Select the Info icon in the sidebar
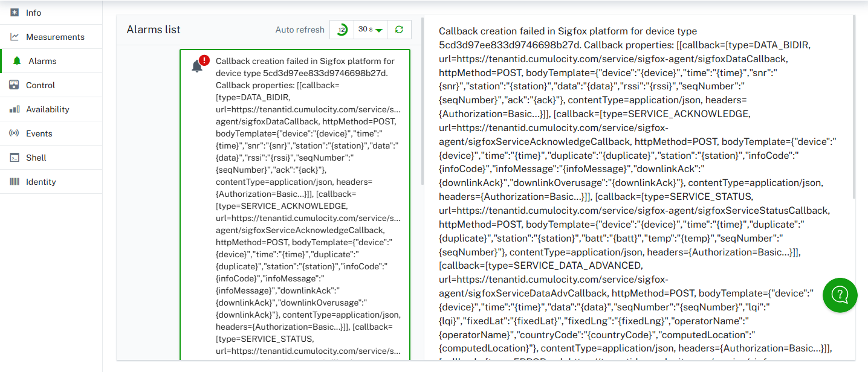868x372 pixels. [x=15, y=12]
